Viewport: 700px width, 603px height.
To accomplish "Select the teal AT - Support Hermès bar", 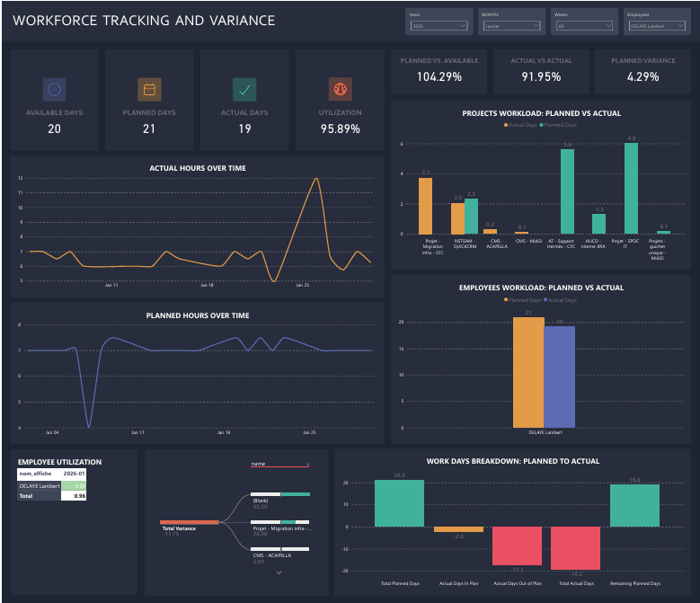I will [567, 191].
